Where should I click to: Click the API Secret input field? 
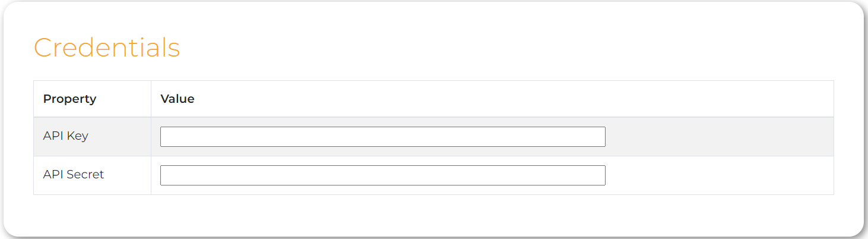coord(382,175)
